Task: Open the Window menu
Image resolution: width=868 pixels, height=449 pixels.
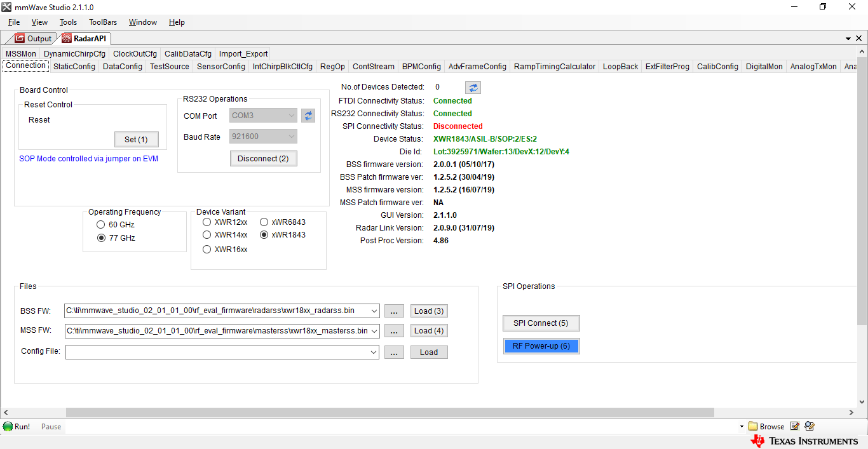Action: tap(143, 22)
